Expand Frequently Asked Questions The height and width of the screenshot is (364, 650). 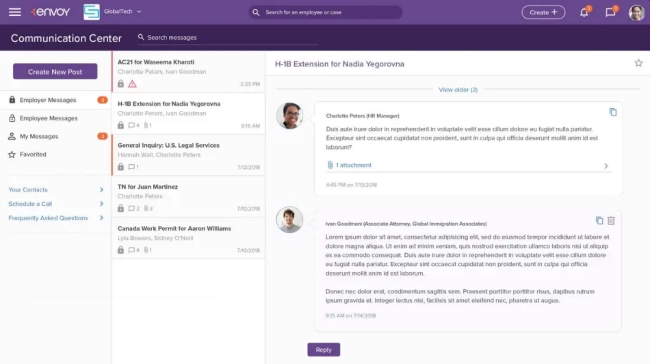pyautogui.click(x=56, y=218)
